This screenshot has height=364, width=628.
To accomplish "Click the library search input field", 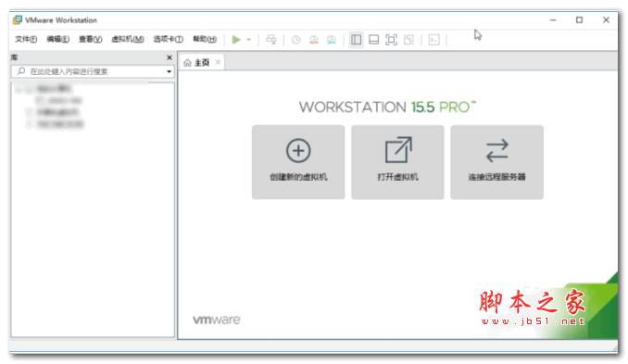I will pyautogui.click(x=93, y=71).
